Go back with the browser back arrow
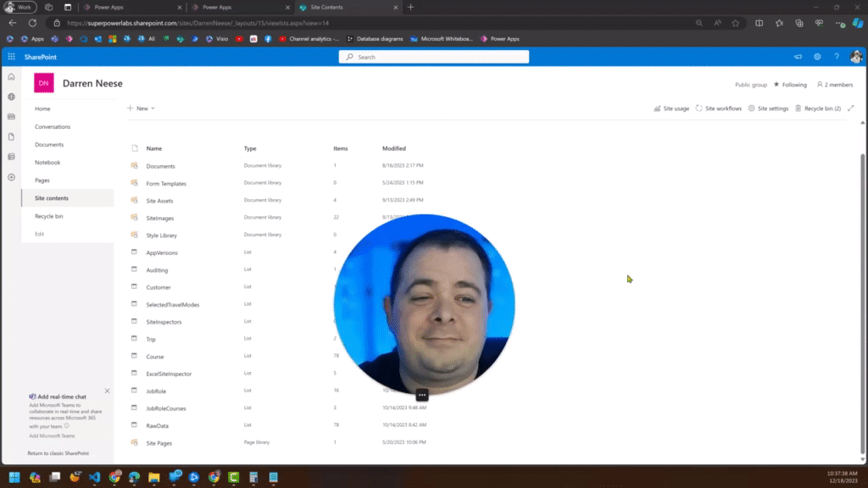 pyautogui.click(x=12, y=23)
